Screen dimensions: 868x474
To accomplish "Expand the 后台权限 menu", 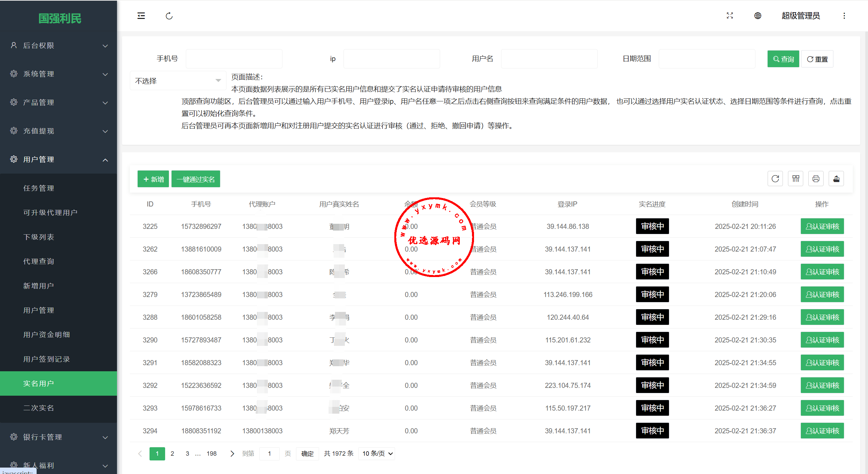I will (x=59, y=45).
